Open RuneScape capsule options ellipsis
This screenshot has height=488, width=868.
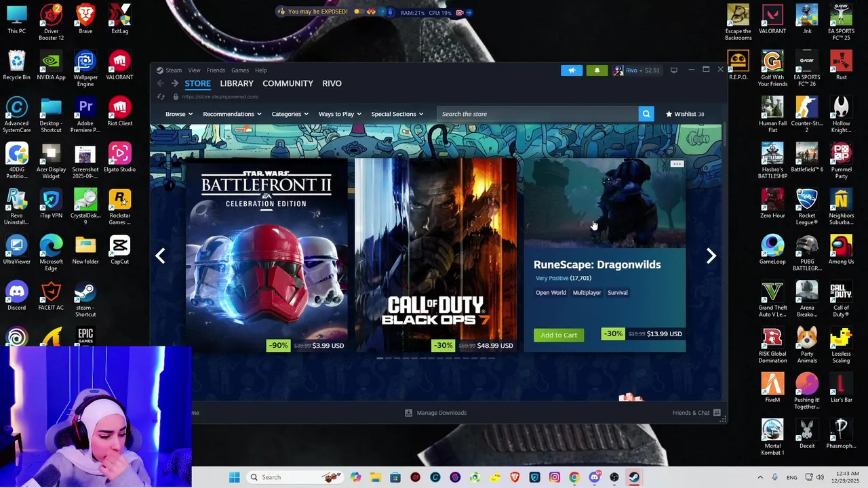(677, 164)
